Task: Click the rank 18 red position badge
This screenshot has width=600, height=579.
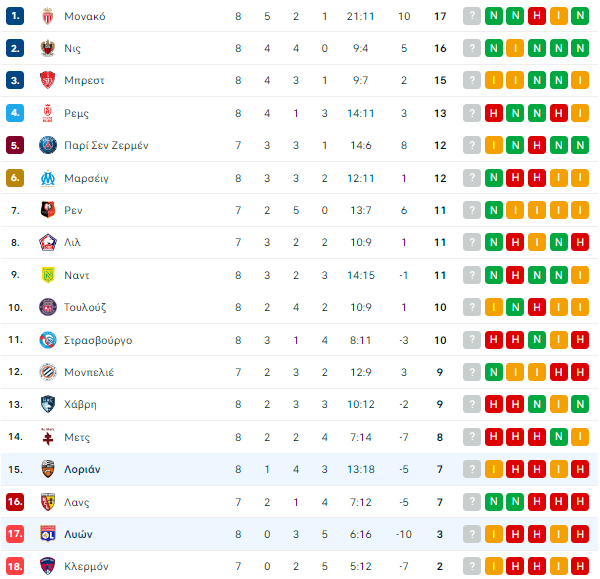Action: click(15, 566)
